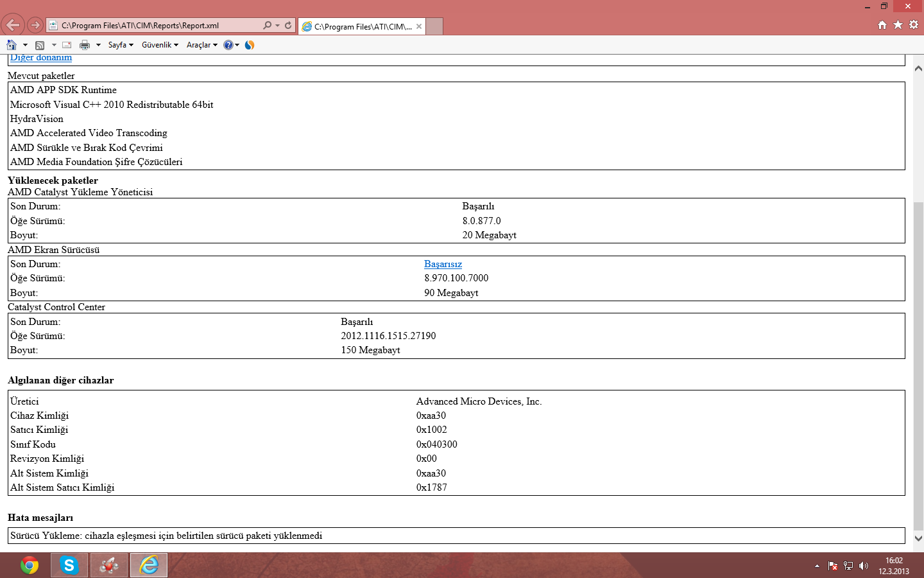This screenshot has height=578, width=924.
Task: Show hidden tray icons arrow
Action: [x=817, y=566]
